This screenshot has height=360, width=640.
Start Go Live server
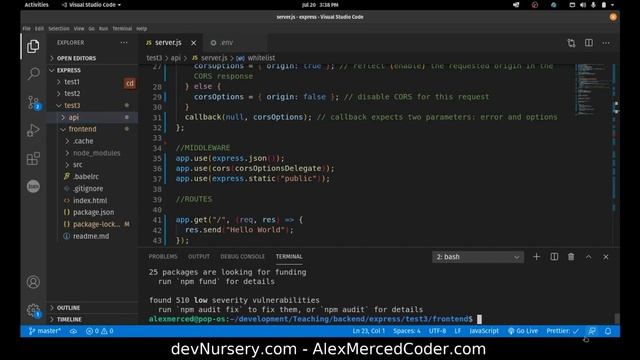point(523,331)
